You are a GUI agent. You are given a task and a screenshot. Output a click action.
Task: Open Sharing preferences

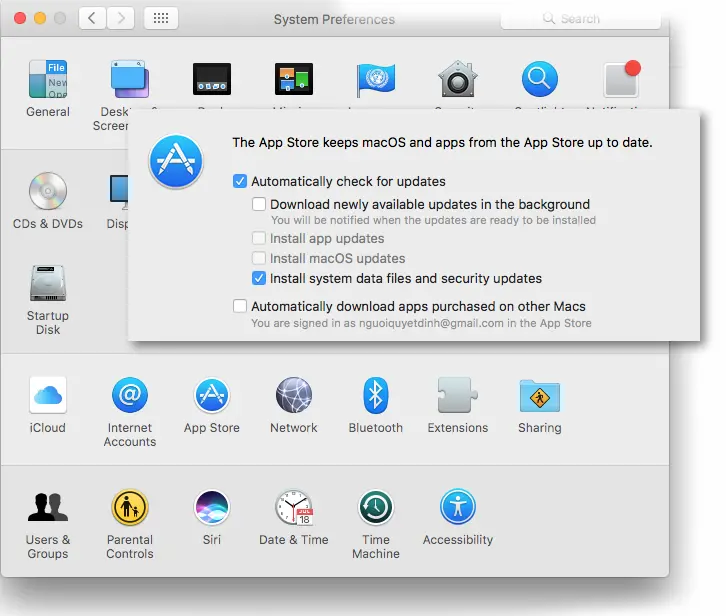[x=539, y=397]
